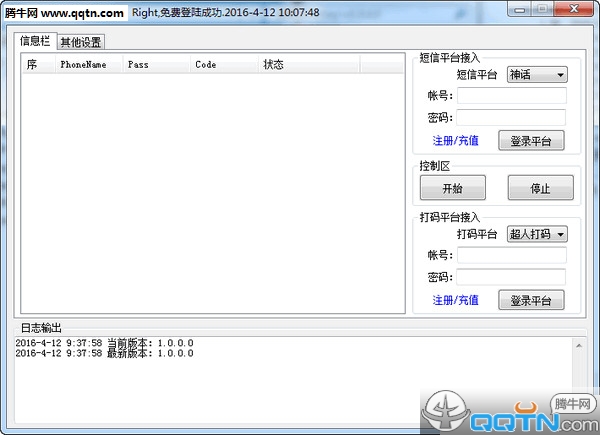Sort by the PhoneName column header
Image resolution: width=600 pixels, height=435 pixels.
pos(89,65)
